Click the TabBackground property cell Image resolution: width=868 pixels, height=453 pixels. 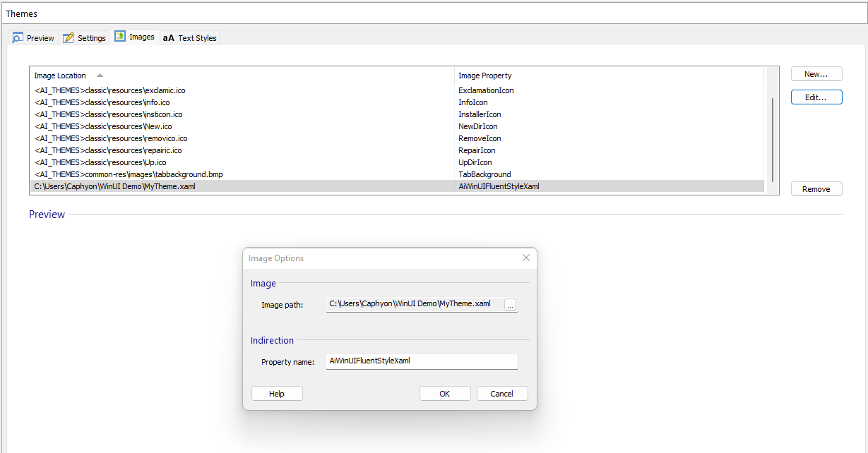click(484, 174)
